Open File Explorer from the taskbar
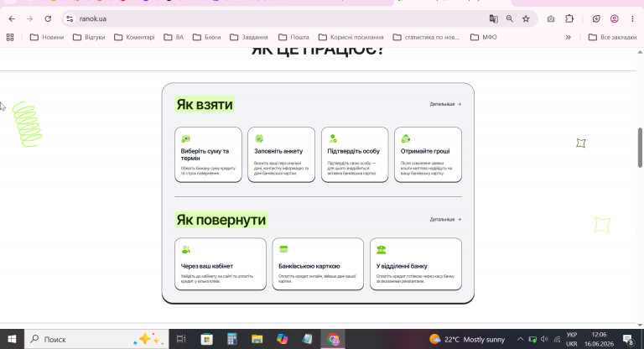Image resolution: width=644 pixels, height=349 pixels. click(x=257, y=339)
